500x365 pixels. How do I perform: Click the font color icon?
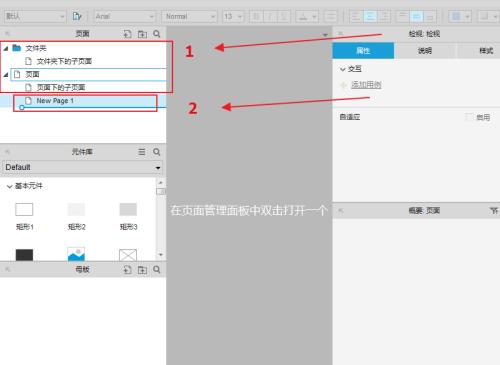point(303,16)
